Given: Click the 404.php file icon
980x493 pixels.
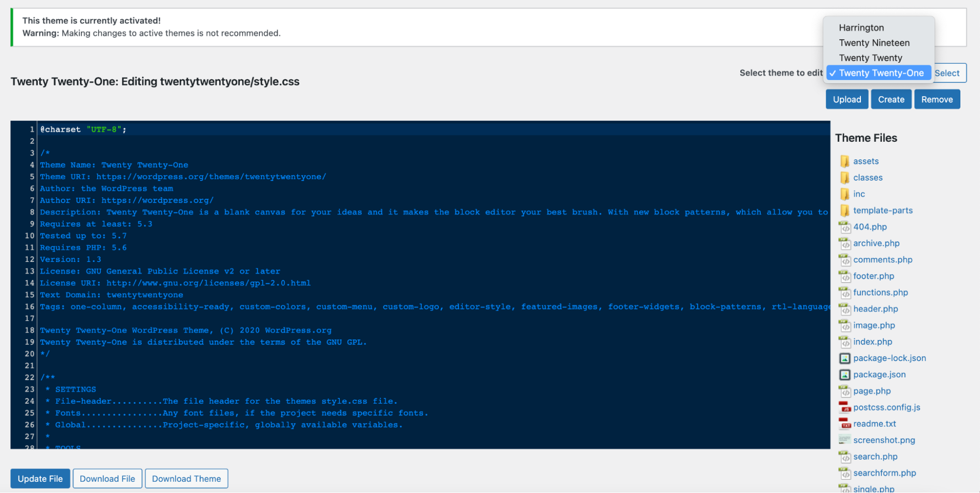Looking at the screenshot, I should coord(844,227).
